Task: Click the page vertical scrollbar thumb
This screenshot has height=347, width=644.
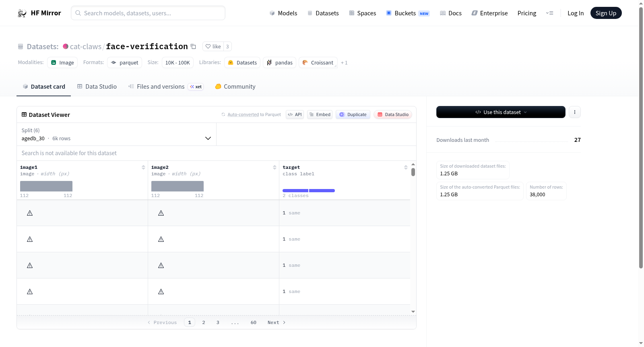Action: point(641,137)
